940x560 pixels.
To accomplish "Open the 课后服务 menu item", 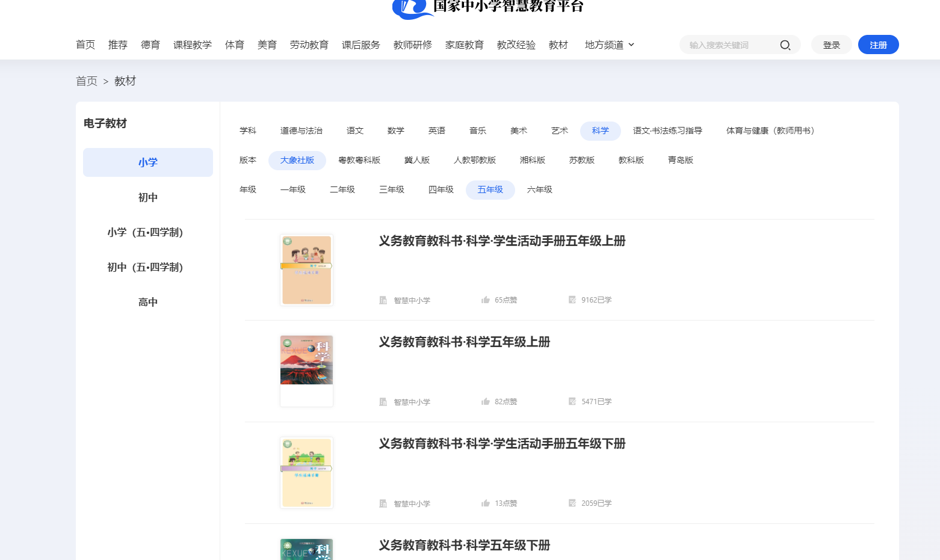I will (x=361, y=44).
